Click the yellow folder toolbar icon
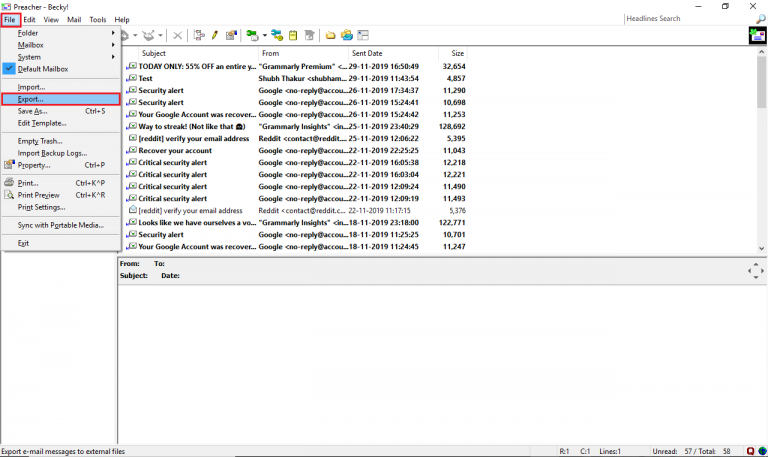The width and height of the screenshot is (768, 457). point(331,35)
